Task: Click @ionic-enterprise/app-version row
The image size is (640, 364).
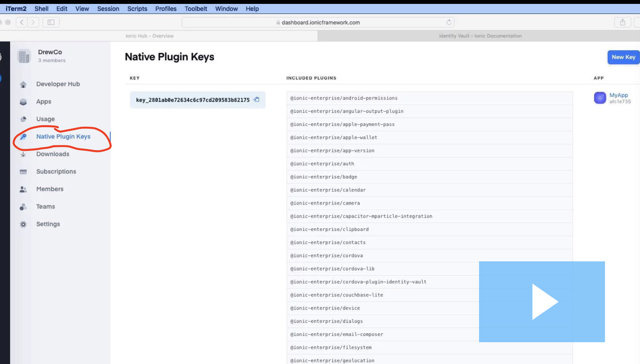Action: pos(430,151)
